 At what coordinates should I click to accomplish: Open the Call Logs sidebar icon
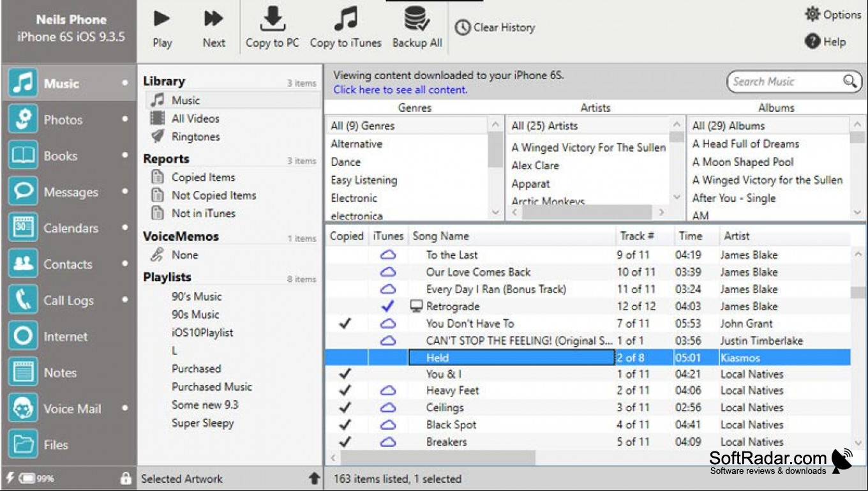(x=23, y=300)
